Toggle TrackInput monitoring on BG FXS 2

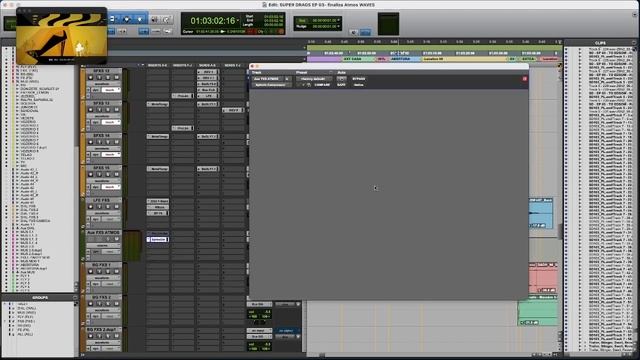tap(99, 304)
